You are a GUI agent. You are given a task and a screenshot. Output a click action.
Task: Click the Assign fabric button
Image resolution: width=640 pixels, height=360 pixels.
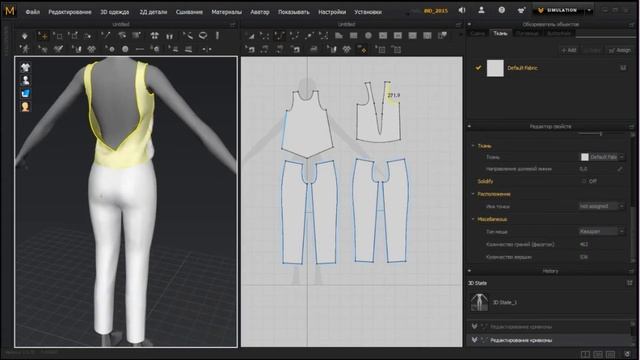tap(620, 50)
